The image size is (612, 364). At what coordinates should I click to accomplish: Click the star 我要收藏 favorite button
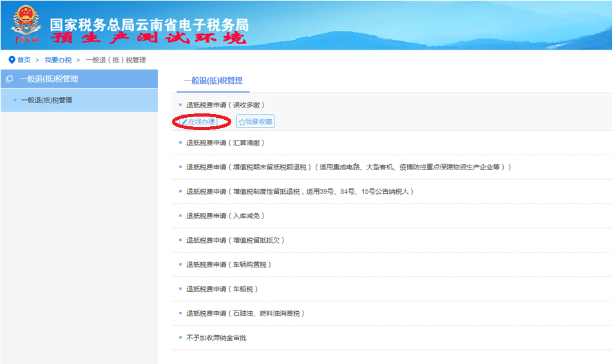pyautogui.click(x=255, y=122)
